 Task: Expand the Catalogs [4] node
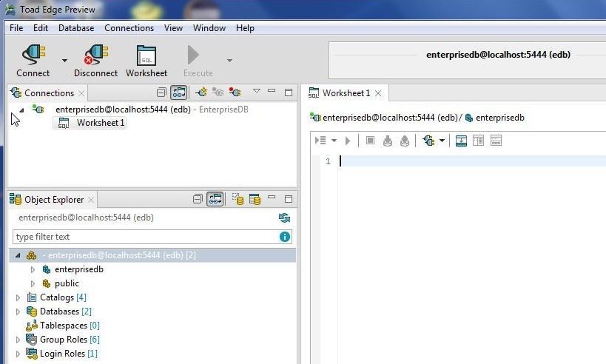[x=18, y=297]
